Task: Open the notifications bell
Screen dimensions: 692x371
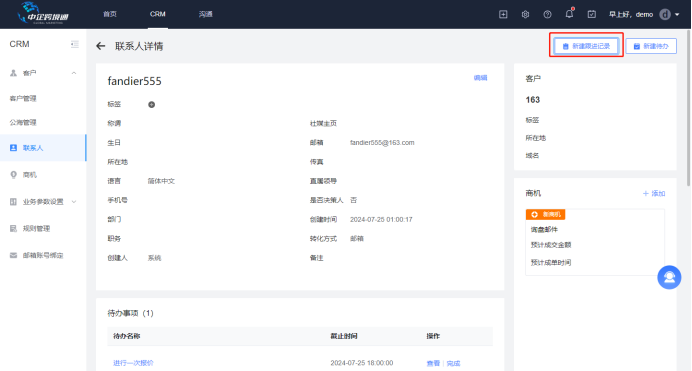Action: point(569,14)
